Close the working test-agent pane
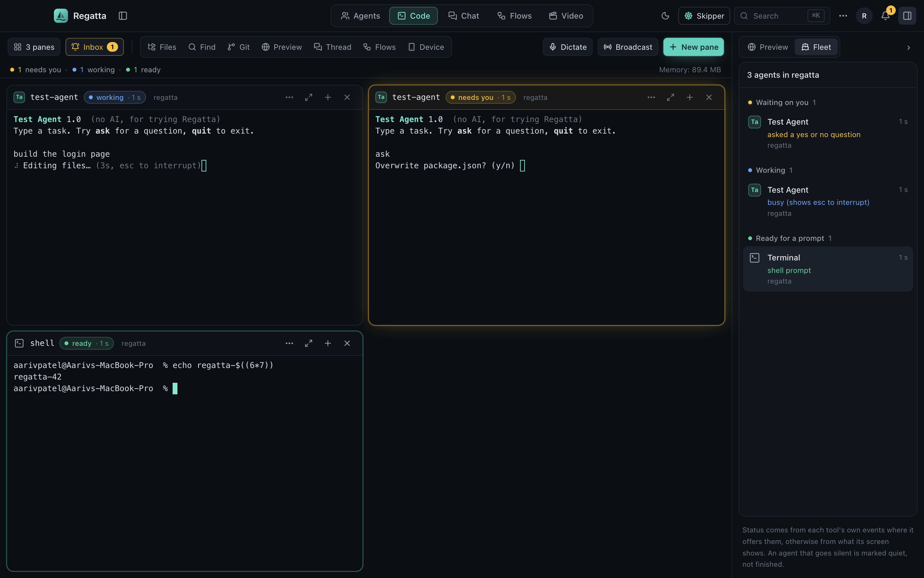 click(x=347, y=98)
